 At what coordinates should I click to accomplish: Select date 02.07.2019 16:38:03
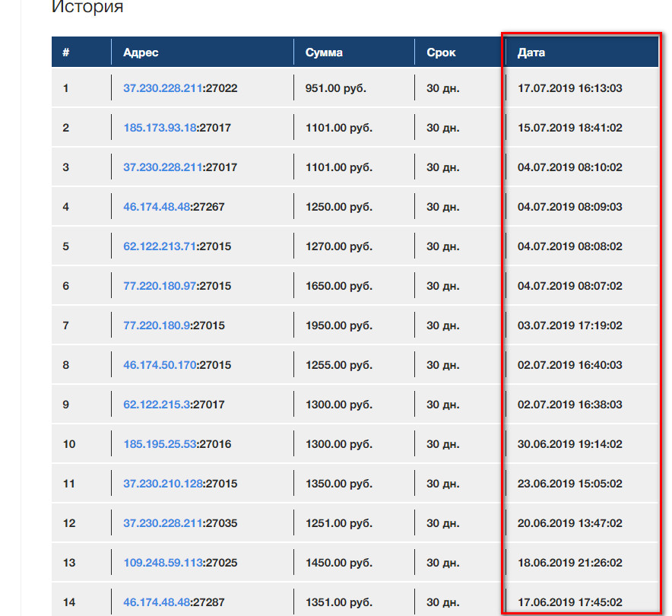tap(569, 405)
